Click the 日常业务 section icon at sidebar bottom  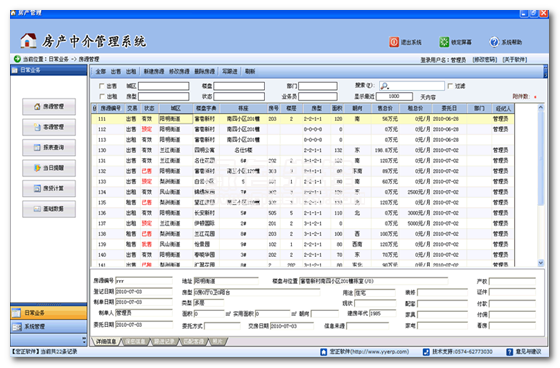pyautogui.click(x=17, y=313)
